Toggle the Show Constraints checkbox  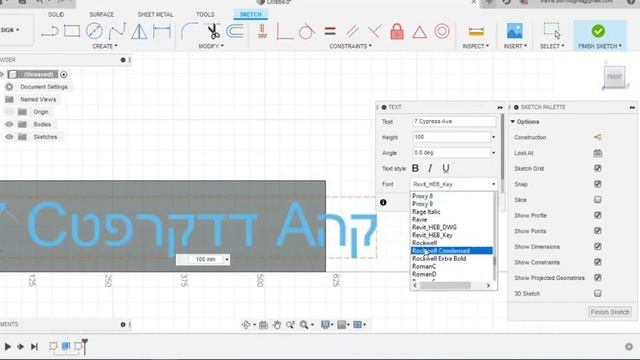pyautogui.click(x=598, y=262)
